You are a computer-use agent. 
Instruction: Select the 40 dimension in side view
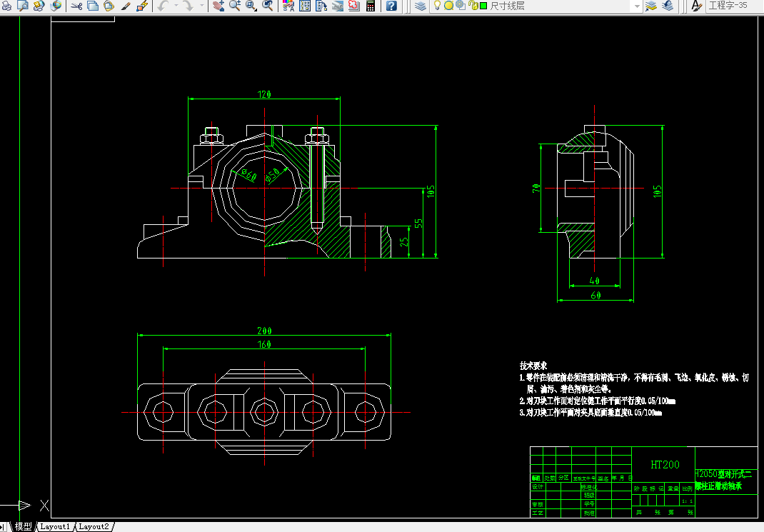[595, 281]
